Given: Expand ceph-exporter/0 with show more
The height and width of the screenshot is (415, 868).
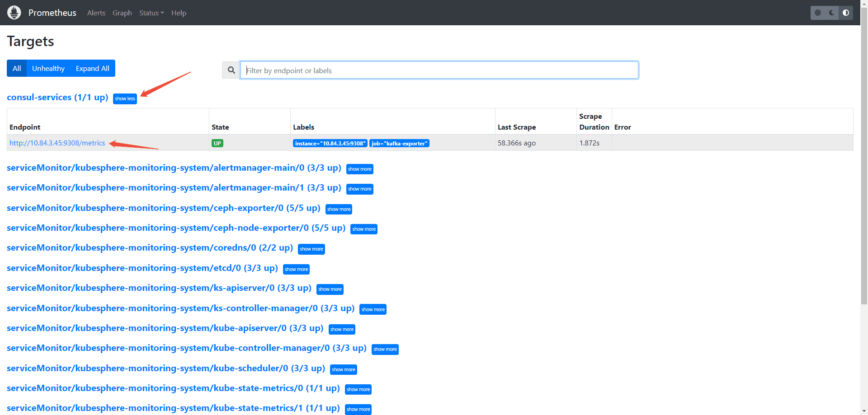Looking at the screenshot, I should (339, 209).
